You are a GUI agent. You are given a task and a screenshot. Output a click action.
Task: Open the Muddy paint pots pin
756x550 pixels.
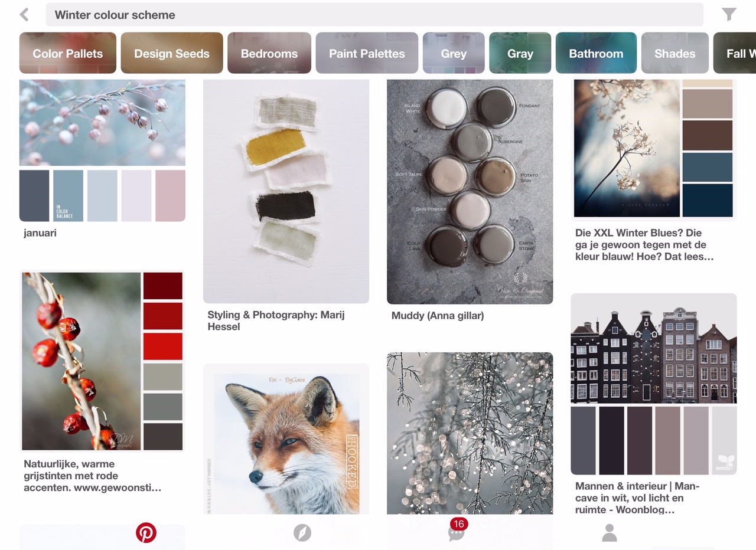pyautogui.click(x=470, y=192)
